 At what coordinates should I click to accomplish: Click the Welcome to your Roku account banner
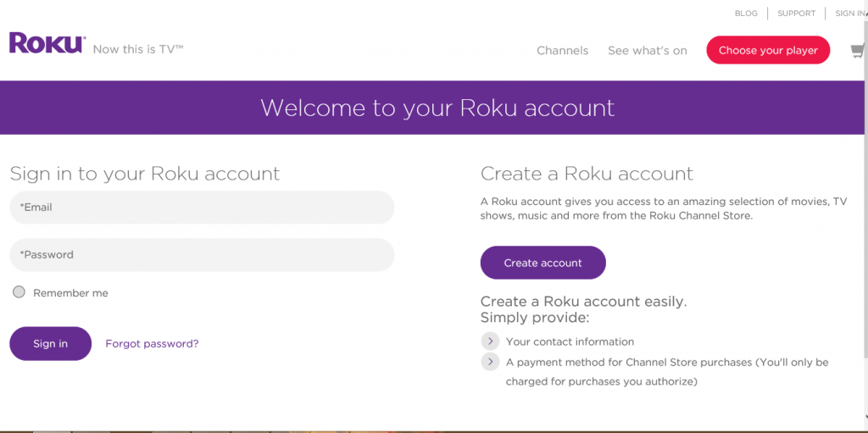437,108
